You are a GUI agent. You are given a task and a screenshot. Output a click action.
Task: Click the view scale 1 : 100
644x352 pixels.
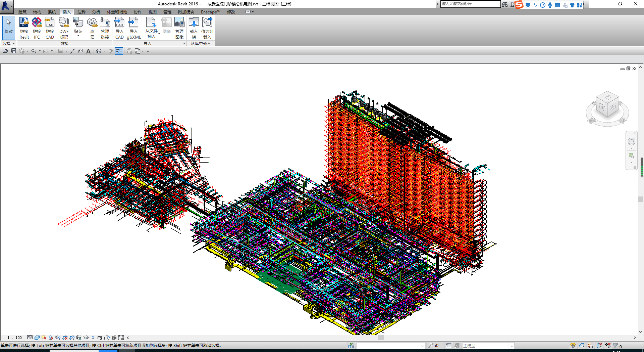pos(14,338)
